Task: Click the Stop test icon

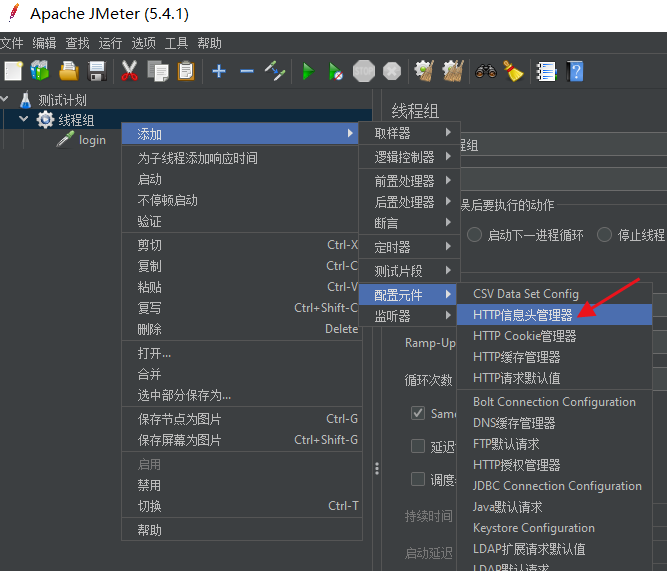Action: [364, 71]
